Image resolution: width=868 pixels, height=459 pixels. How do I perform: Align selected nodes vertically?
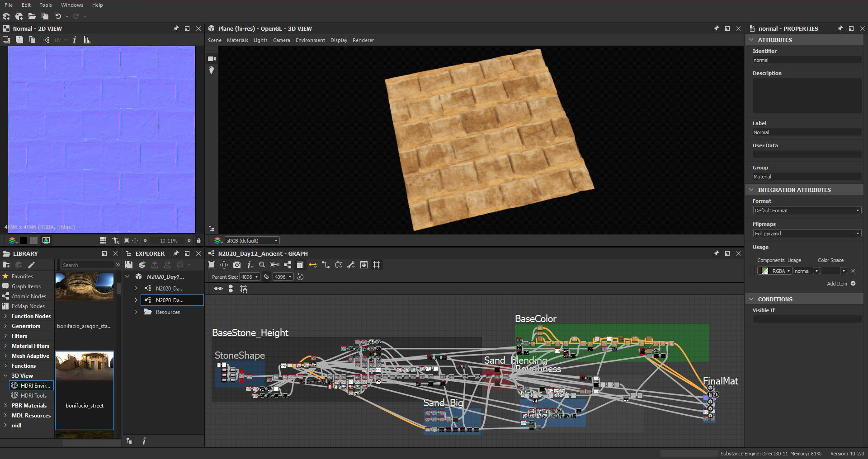pos(231,289)
